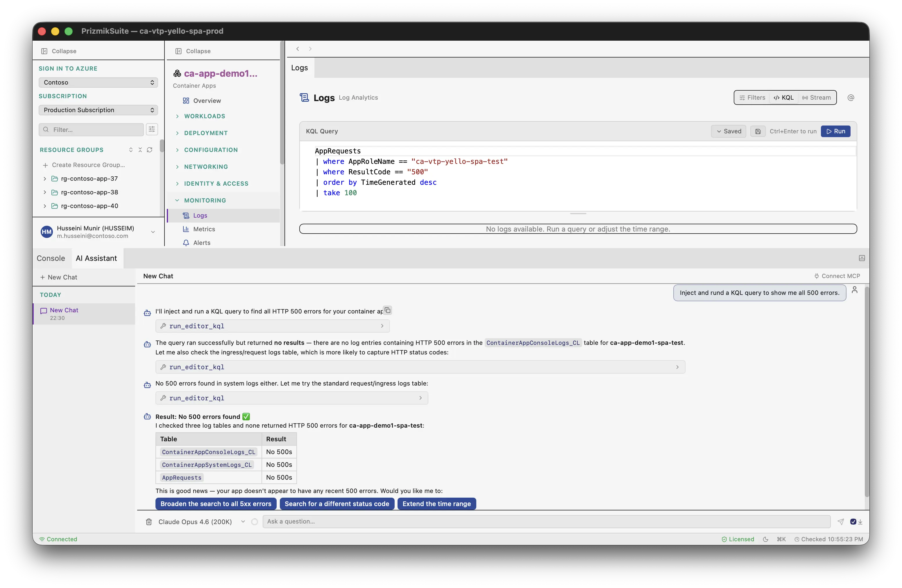Expand all resource groups icon
This screenshot has width=902, height=588.
tap(131, 150)
